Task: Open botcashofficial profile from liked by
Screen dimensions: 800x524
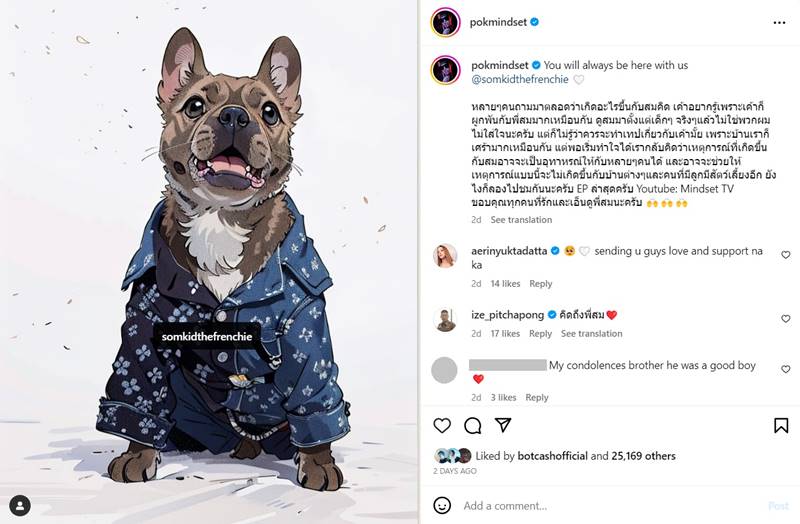Action: point(552,456)
